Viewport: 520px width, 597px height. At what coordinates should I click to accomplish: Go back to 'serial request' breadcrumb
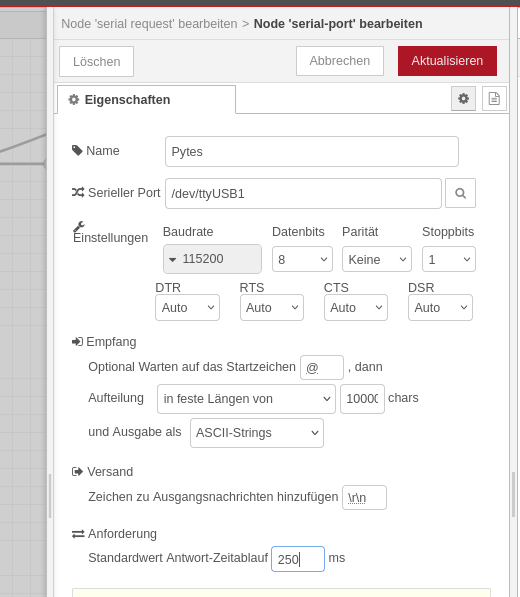149,24
